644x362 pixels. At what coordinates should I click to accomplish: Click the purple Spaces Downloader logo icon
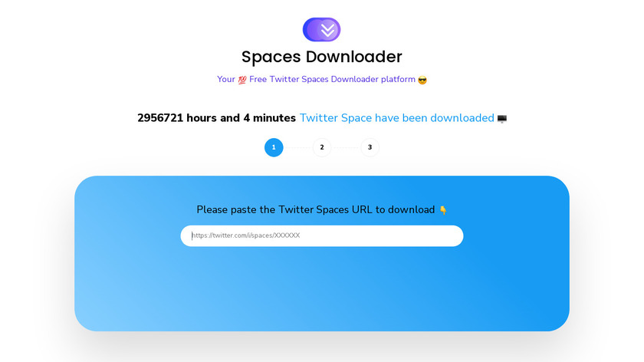coord(321,30)
